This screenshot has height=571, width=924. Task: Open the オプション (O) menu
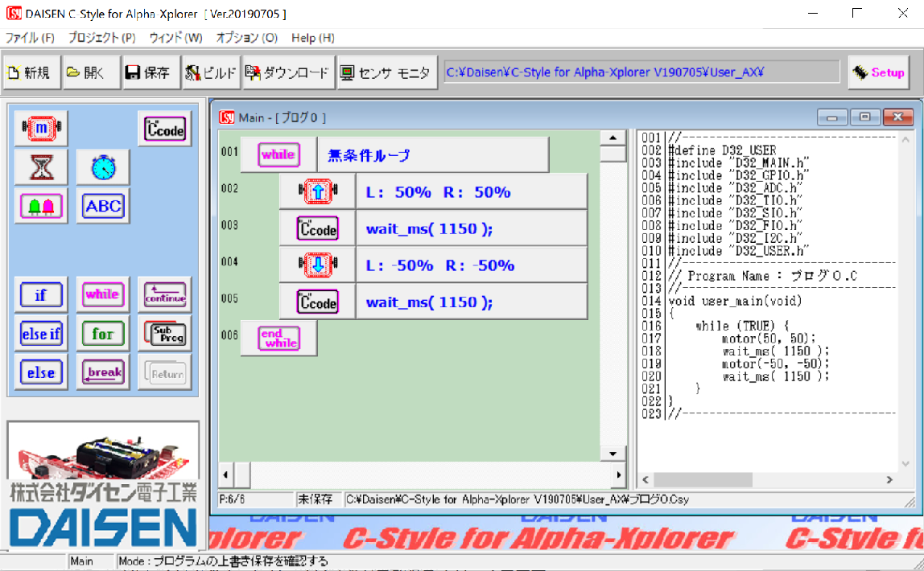point(247,38)
